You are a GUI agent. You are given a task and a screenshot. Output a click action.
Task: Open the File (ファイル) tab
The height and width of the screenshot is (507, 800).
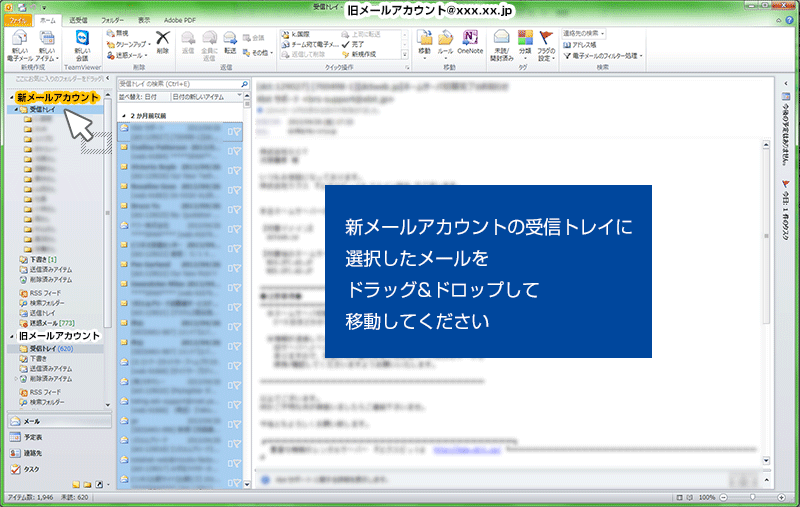pyautogui.click(x=18, y=20)
